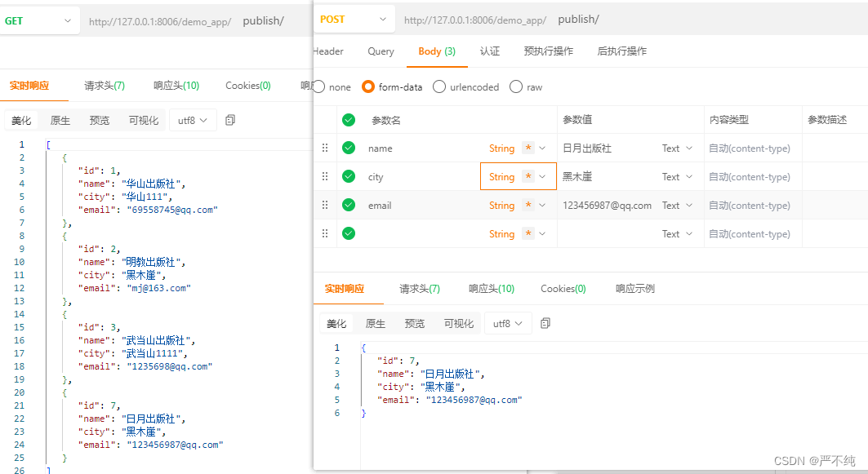Open Text dropdown for email value

point(677,206)
